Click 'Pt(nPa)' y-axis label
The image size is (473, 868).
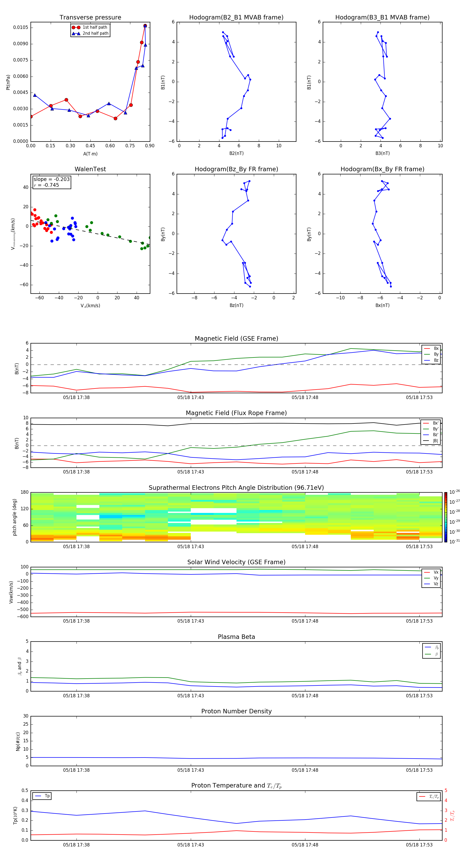[8, 82]
